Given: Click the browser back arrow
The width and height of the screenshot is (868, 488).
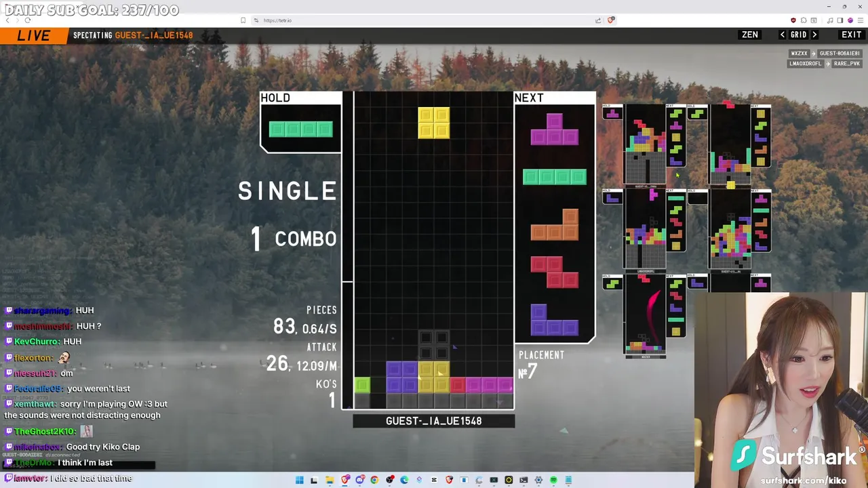Looking at the screenshot, I should pos(7,20).
